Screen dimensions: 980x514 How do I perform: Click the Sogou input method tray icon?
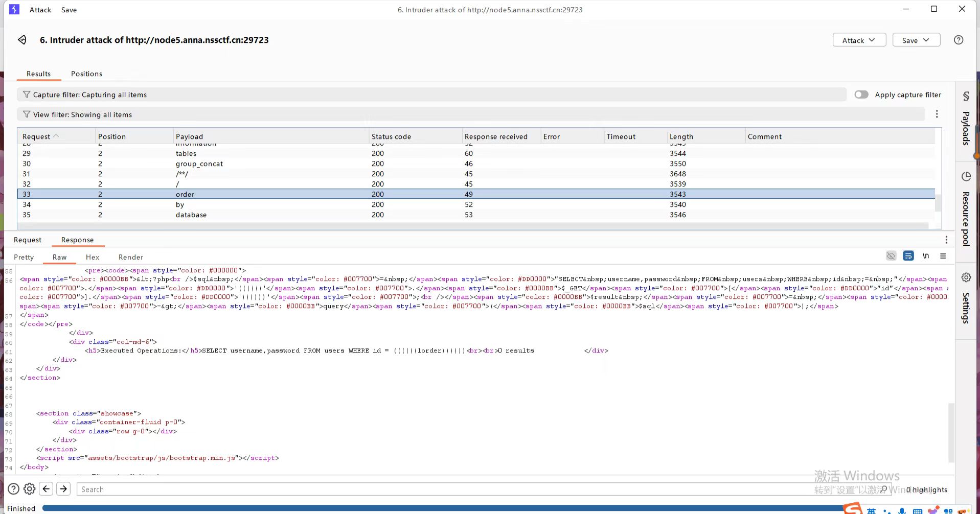tap(853, 508)
